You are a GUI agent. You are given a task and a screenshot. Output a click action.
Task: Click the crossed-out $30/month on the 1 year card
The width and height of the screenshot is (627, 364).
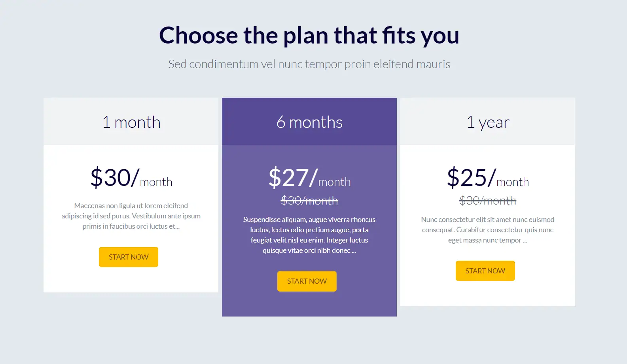point(488,201)
